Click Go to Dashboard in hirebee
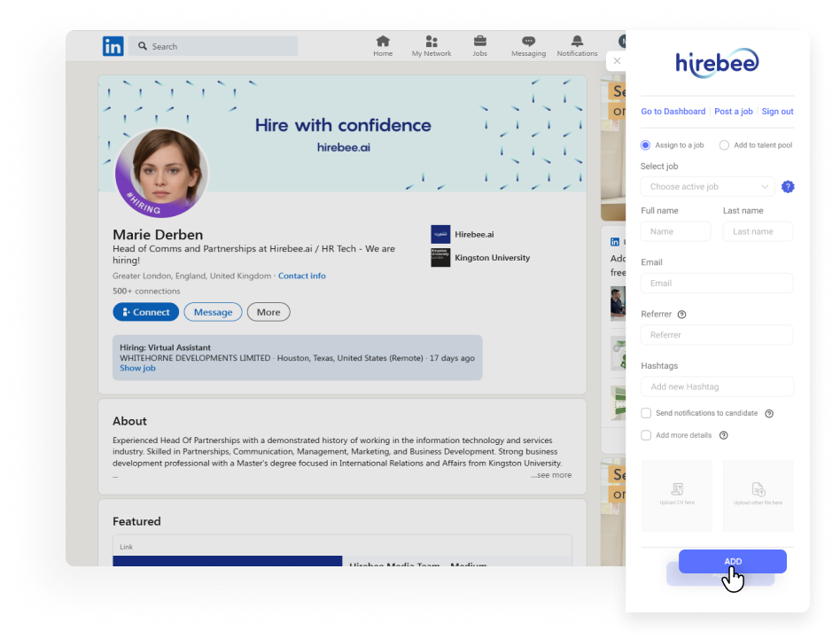 pyautogui.click(x=673, y=111)
